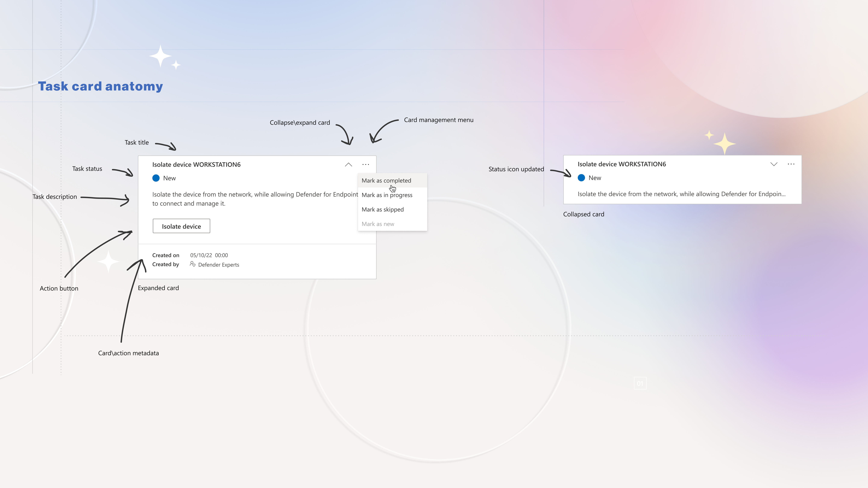Click the Status icon updated annotation
The image size is (868, 488).
tap(516, 169)
